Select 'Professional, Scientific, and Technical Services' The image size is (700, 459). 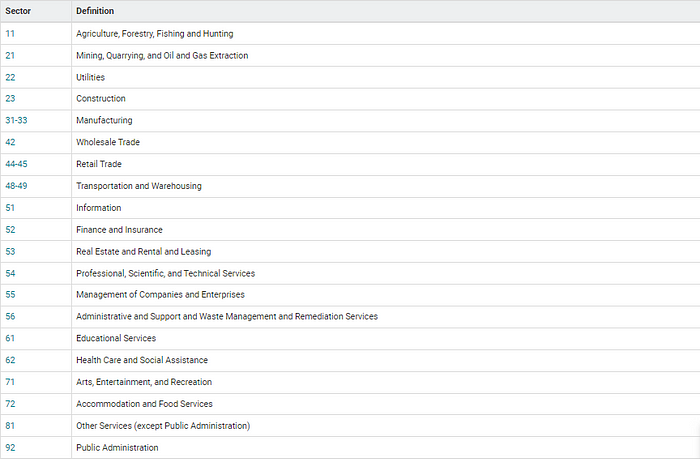(x=166, y=273)
